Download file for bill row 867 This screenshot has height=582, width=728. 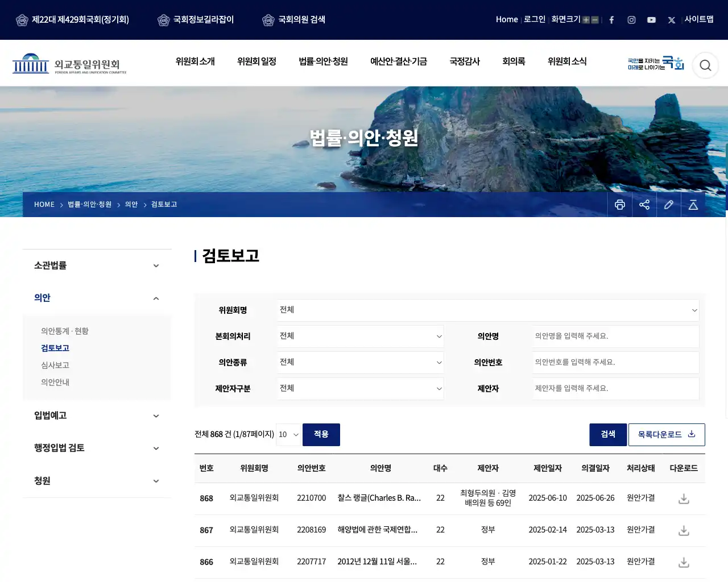tap(684, 530)
